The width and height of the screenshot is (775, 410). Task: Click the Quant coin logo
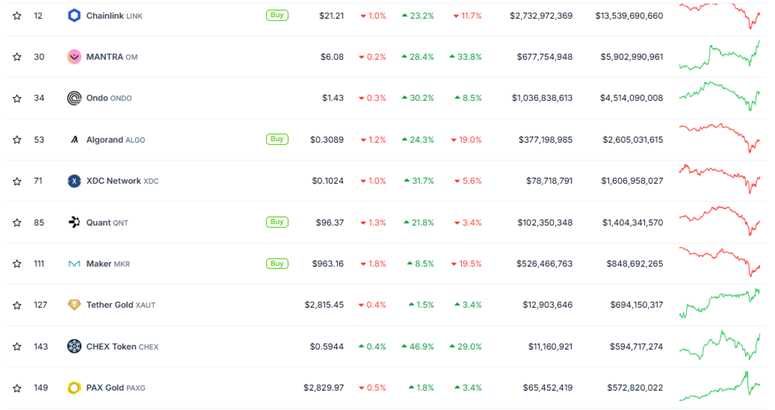74,222
